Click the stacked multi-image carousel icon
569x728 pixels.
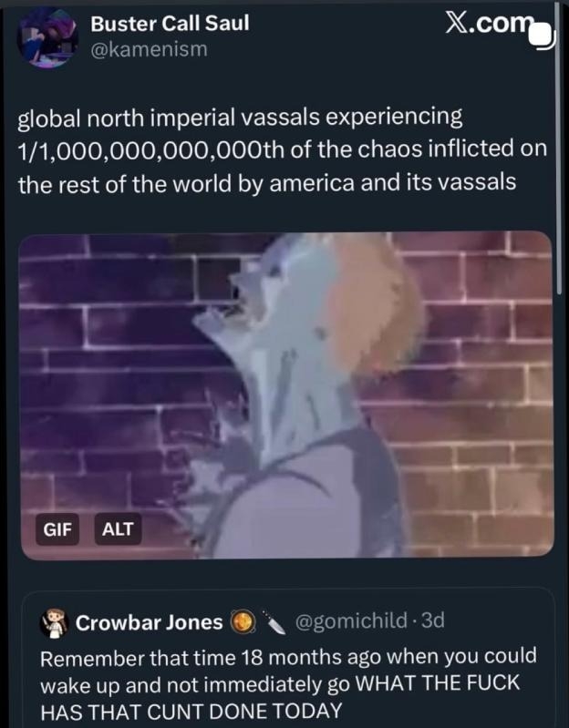coord(542,36)
